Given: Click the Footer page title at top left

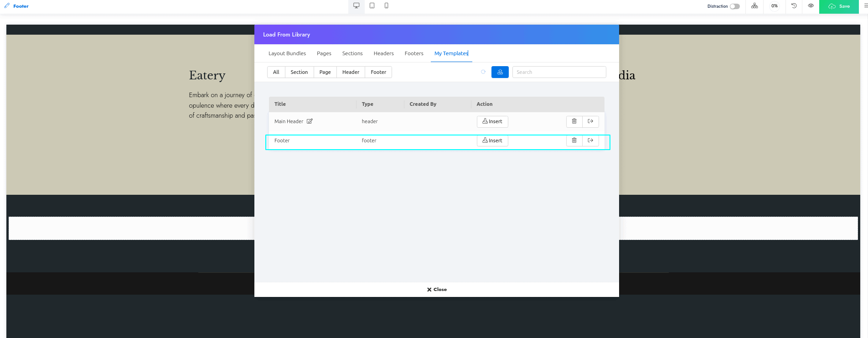Looking at the screenshot, I should pos(21,6).
